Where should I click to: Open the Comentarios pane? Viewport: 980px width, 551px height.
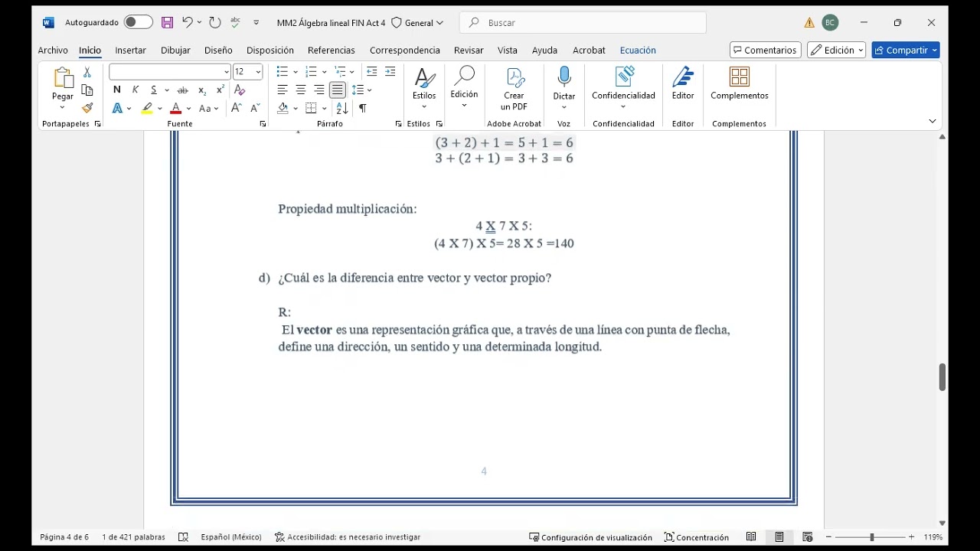click(x=766, y=51)
